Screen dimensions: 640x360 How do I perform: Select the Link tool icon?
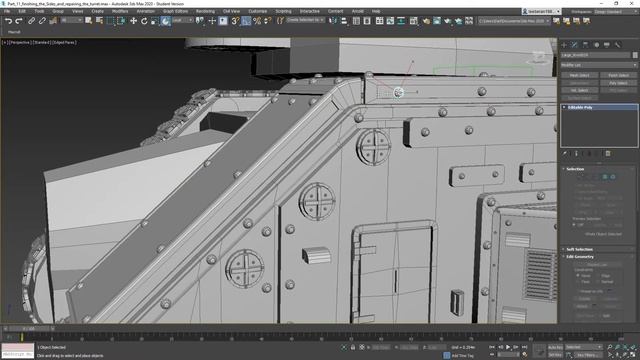[31, 21]
